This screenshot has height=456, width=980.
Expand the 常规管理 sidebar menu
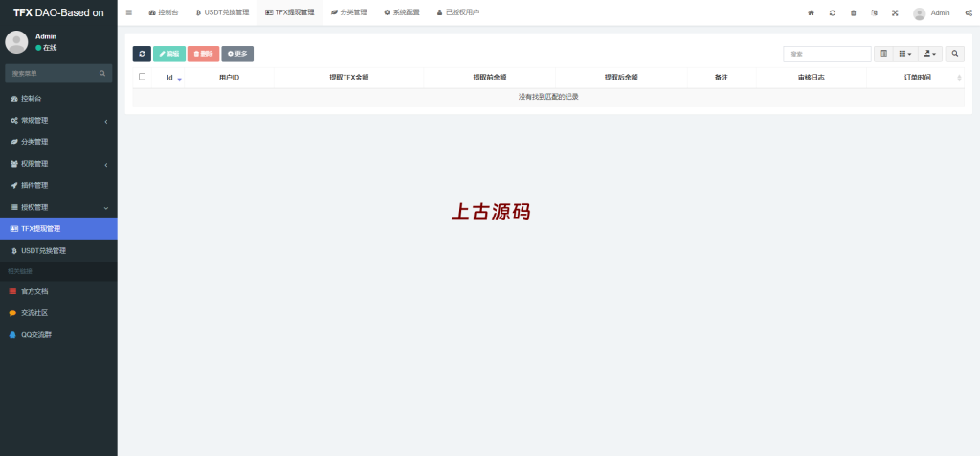(x=58, y=120)
